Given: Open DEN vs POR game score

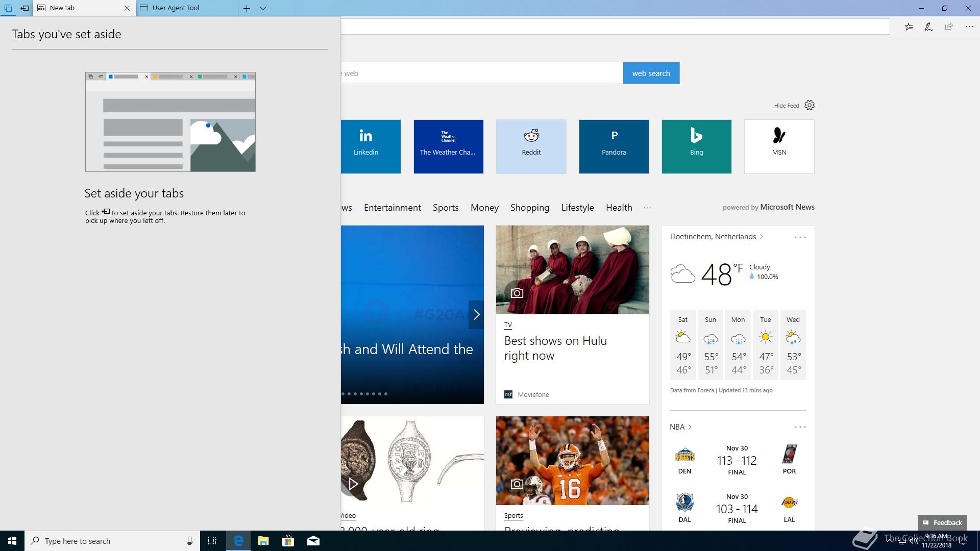Looking at the screenshot, I should pyautogui.click(x=737, y=460).
